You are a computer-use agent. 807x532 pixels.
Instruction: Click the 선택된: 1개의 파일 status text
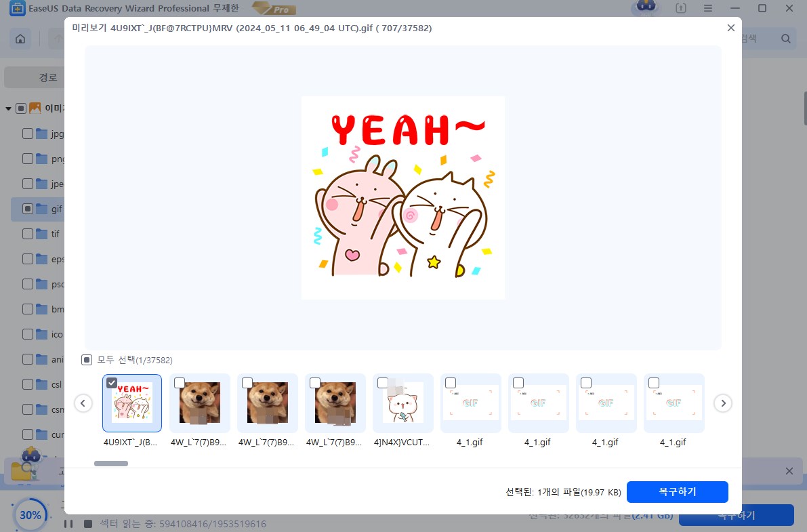point(564,492)
